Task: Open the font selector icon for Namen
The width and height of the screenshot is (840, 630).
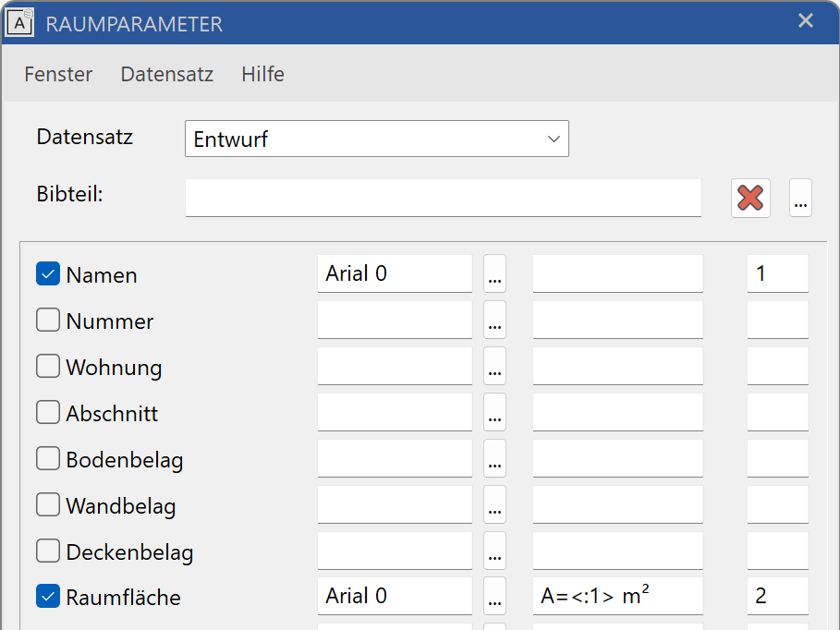Action: pos(494,273)
